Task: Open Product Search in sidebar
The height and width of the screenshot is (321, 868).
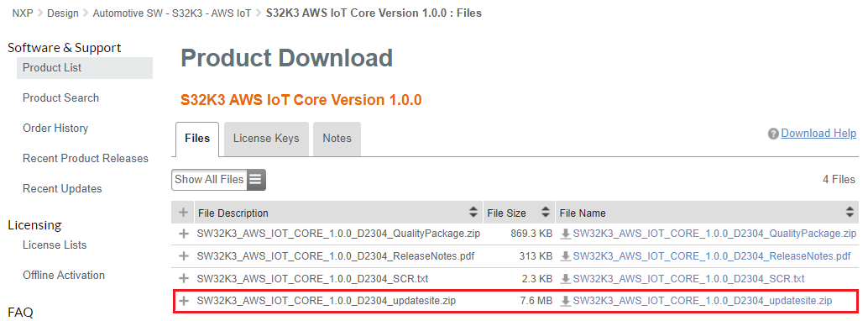Action: [x=61, y=98]
